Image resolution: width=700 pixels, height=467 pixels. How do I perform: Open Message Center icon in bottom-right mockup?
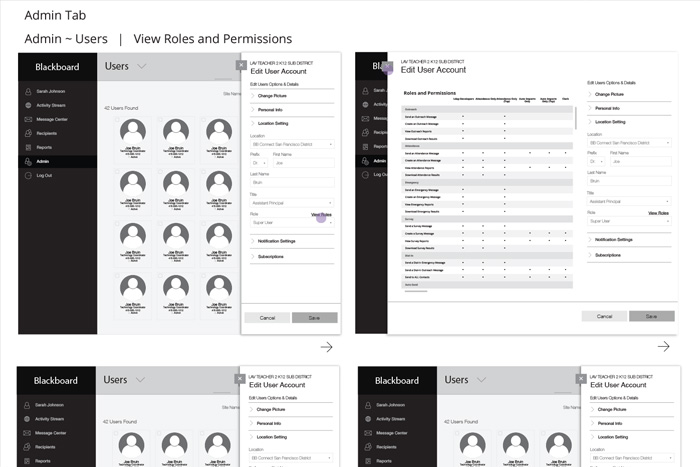tap(368, 433)
